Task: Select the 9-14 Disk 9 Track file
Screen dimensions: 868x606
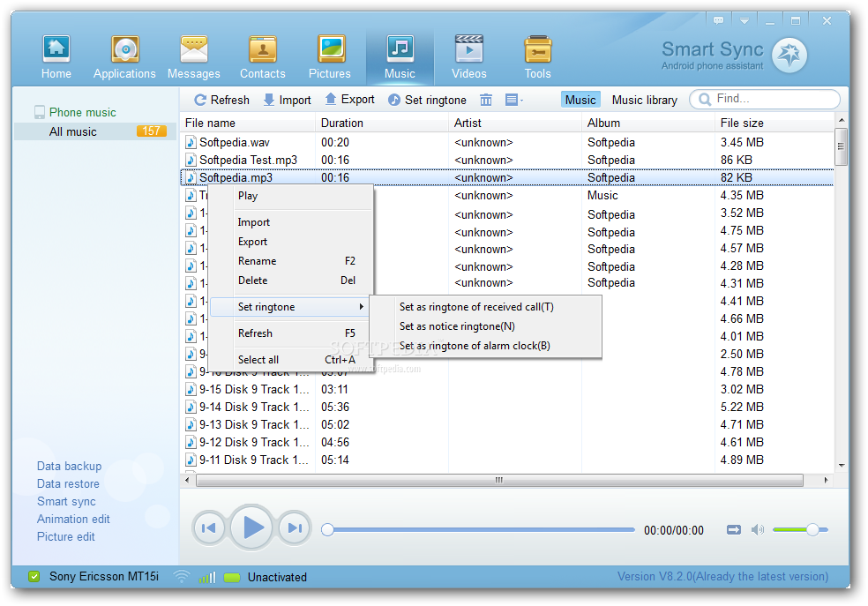Action: [x=507, y=408]
